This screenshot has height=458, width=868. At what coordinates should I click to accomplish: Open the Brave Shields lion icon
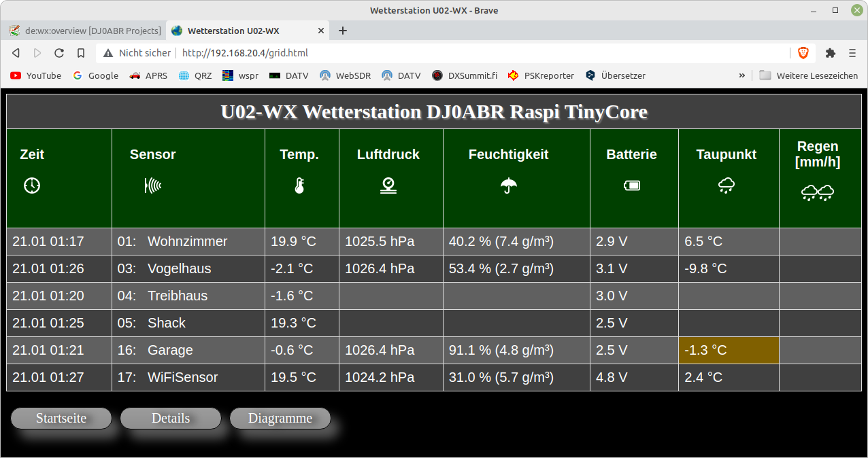point(803,53)
